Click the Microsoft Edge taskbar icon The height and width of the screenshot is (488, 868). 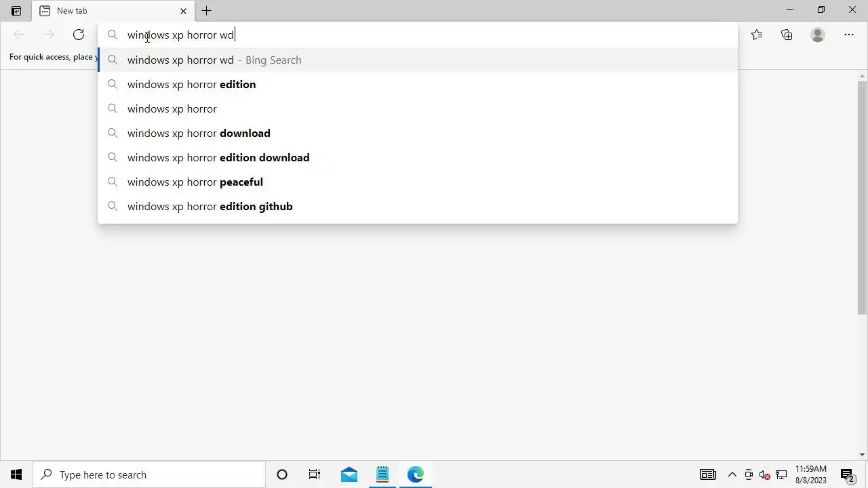[416, 474]
